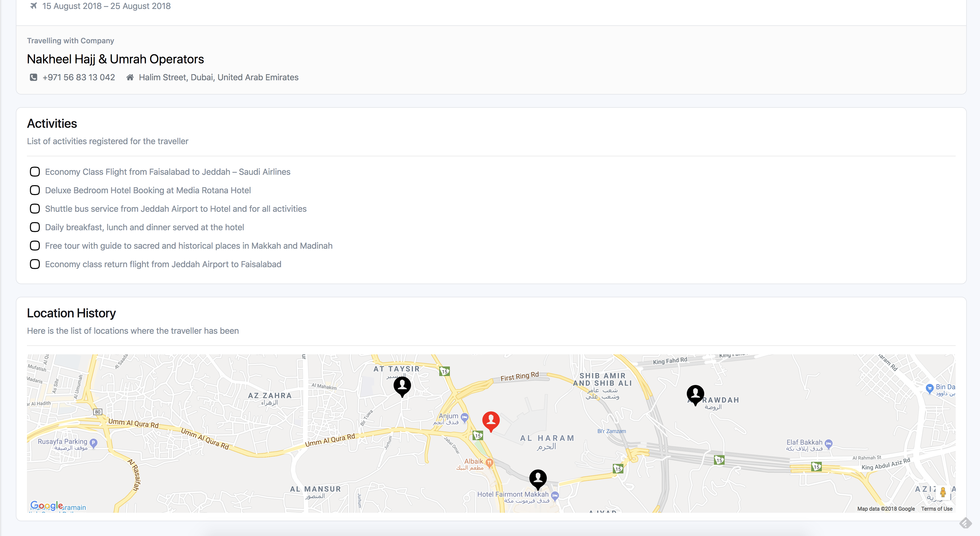Click the Elaf Bakkah hotel pin
980x536 pixels.
[x=829, y=443]
